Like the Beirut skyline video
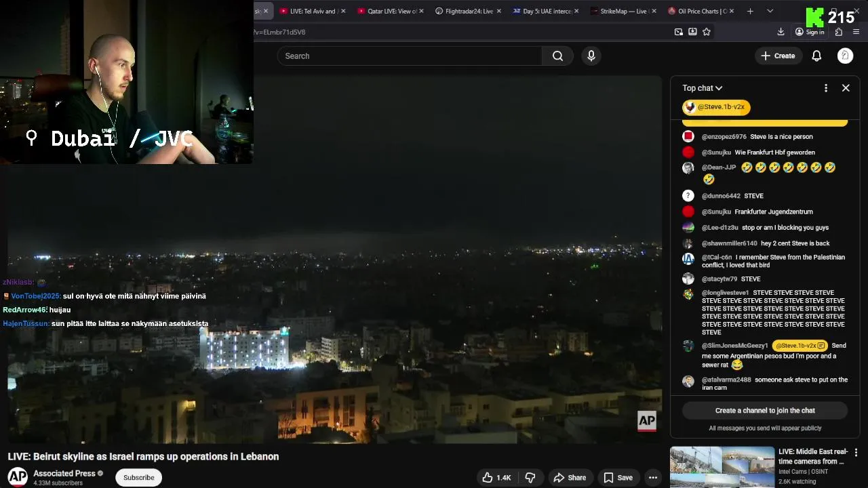The height and width of the screenshot is (488, 868). (496, 478)
